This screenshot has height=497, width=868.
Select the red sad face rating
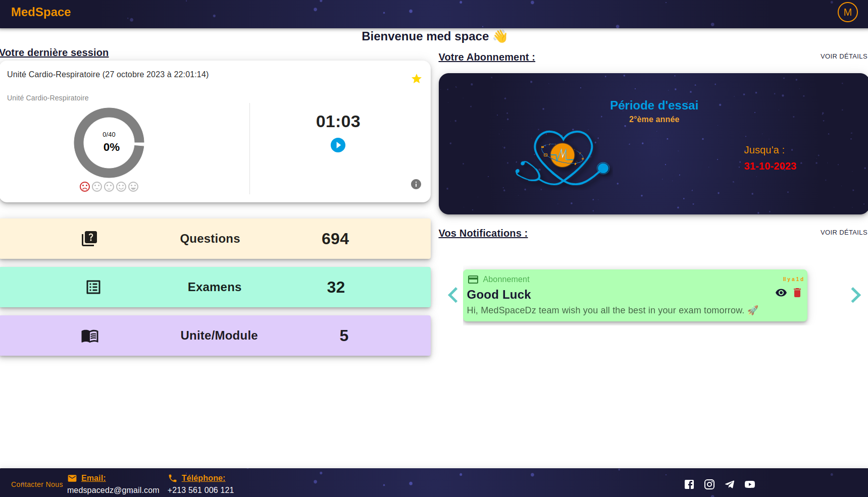click(85, 187)
